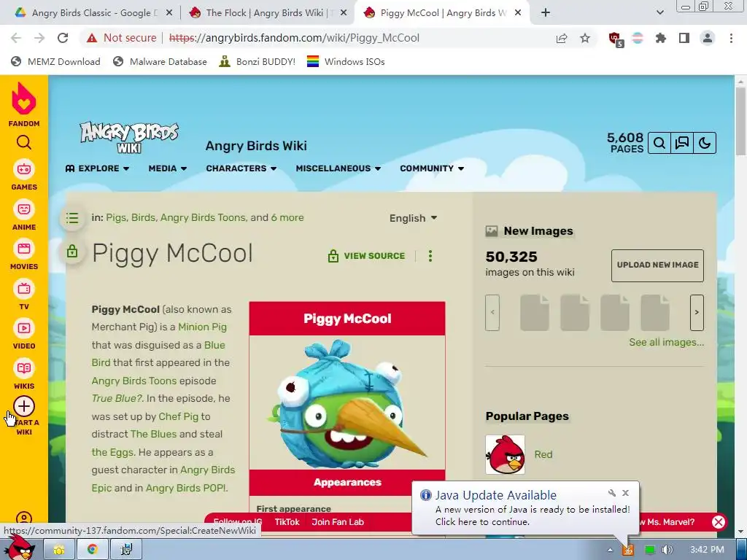Open the Movies section in Fandom sidebar

[x=24, y=254]
